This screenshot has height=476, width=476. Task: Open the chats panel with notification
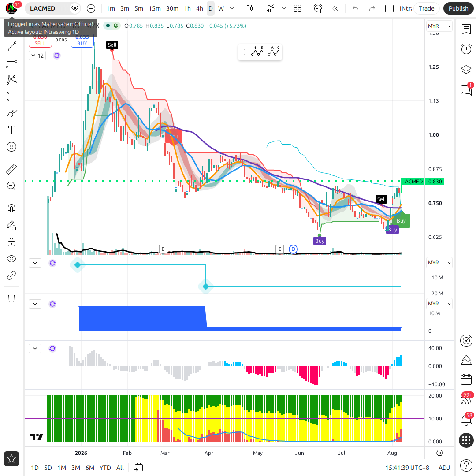(x=466, y=89)
